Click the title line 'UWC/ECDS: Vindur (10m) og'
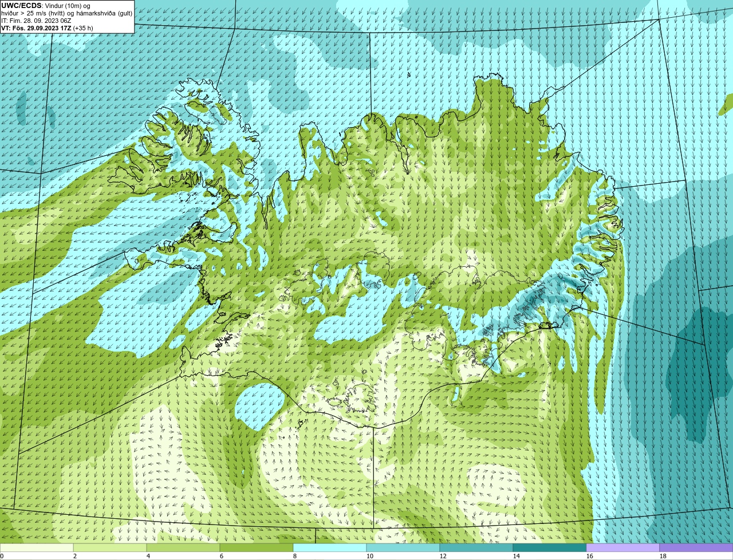This screenshot has width=733, height=560. [46, 6]
